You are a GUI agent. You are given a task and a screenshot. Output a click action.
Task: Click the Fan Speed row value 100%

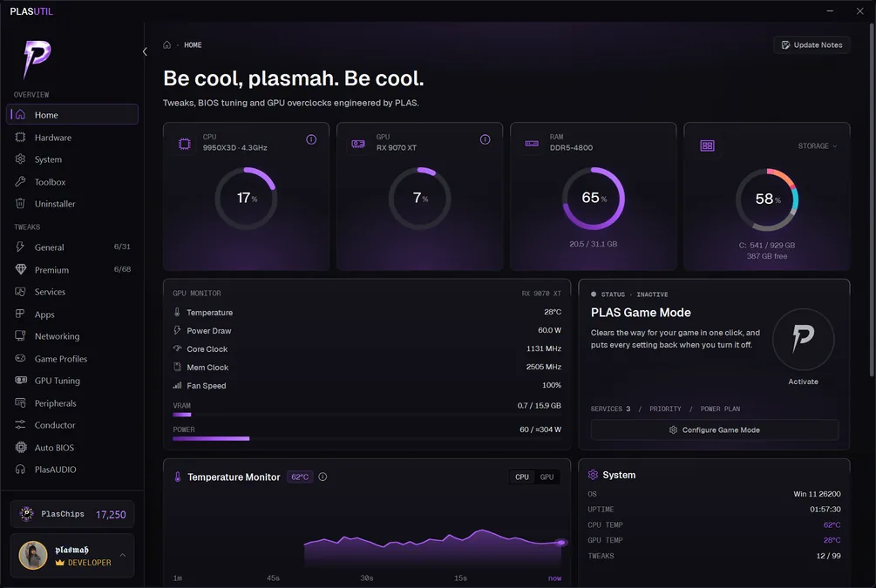point(552,385)
